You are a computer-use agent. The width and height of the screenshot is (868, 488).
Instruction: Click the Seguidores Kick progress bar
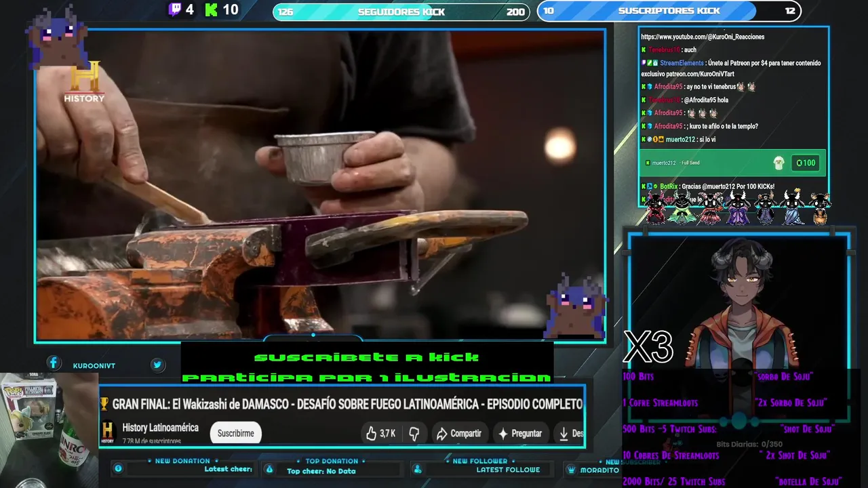tap(401, 12)
